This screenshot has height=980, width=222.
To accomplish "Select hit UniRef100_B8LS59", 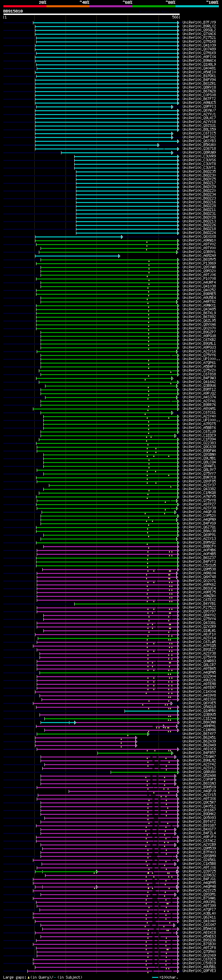I will pos(199,129).
